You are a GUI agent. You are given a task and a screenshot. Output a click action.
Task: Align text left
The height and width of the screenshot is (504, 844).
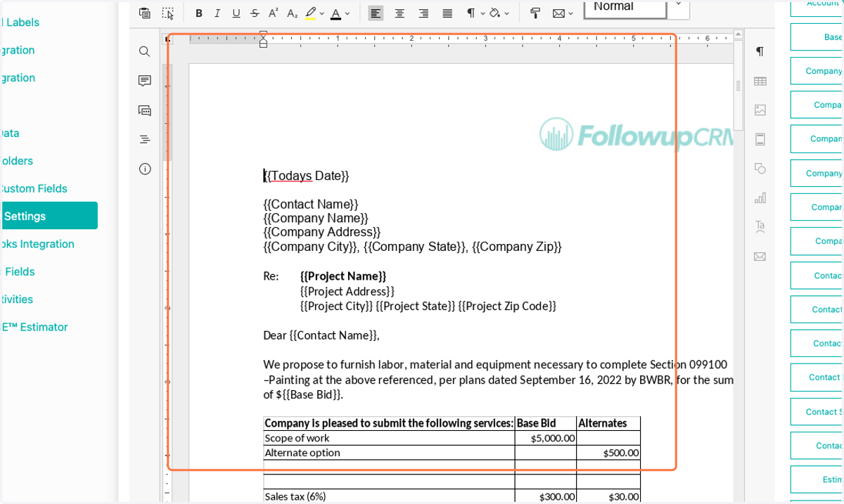click(x=376, y=13)
